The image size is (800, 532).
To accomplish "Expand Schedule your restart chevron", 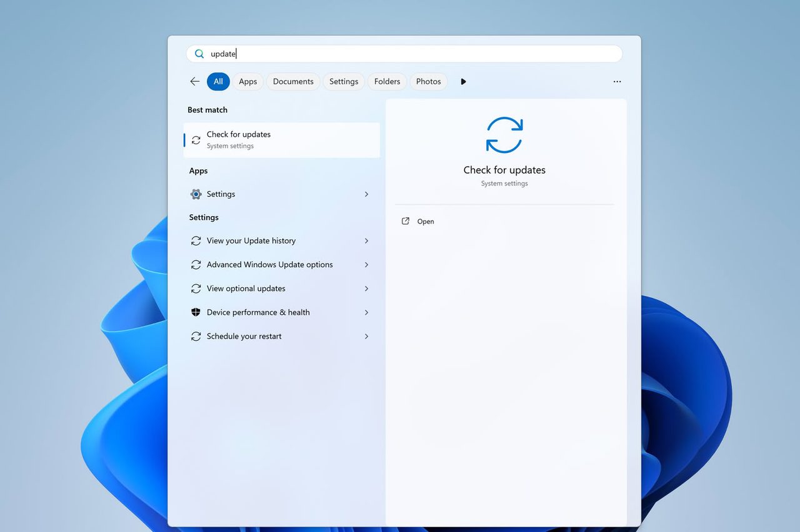I will (x=367, y=336).
